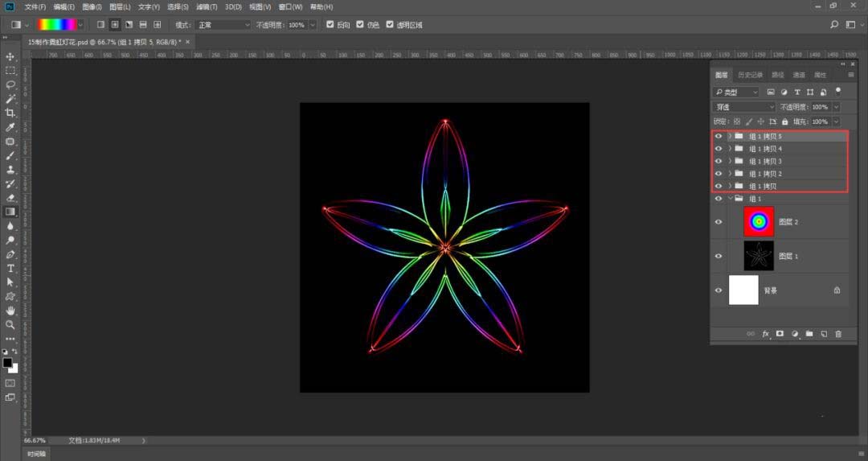This screenshot has height=461, width=868.
Task: Switch to the 通道 tab
Action: tap(799, 76)
